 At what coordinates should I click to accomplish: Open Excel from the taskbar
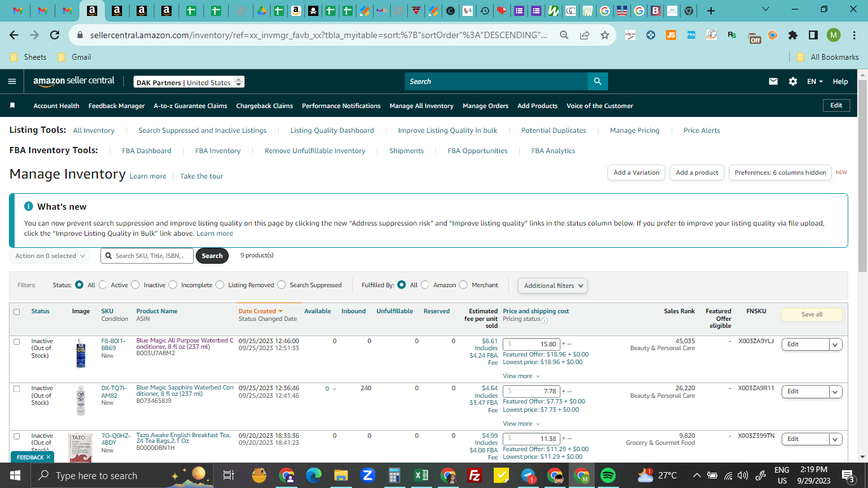(x=421, y=475)
